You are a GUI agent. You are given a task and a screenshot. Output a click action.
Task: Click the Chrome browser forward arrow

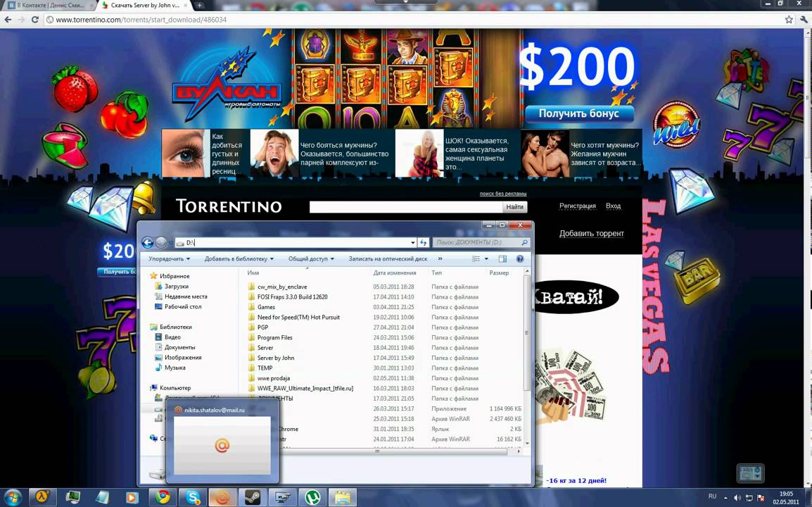tap(21, 20)
